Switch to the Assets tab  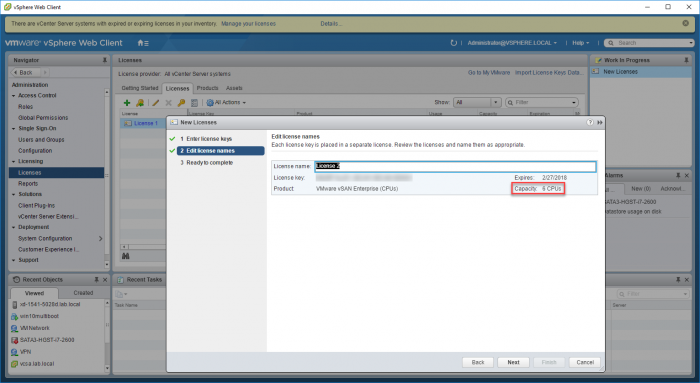pyautogui.click(x=234, y=88)
